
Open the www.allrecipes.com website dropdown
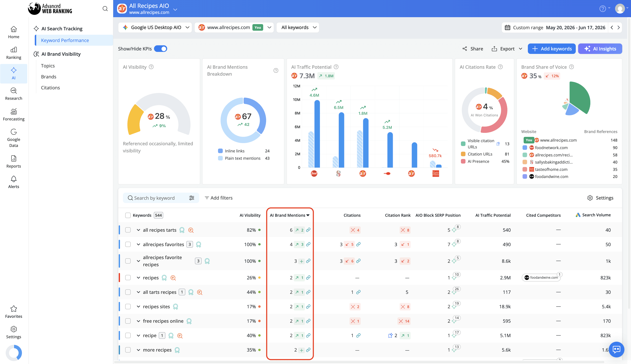pos(234,27)
